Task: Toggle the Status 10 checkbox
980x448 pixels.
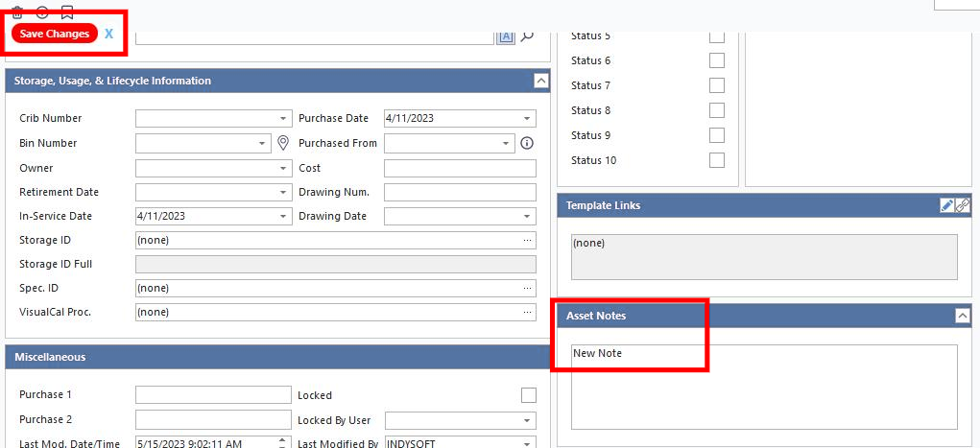Action: pyautogui.click(x=717, y=160)
